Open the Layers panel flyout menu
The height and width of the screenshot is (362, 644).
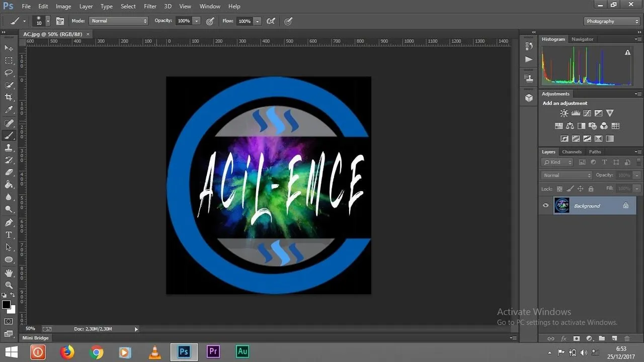(x=638, y=151)
